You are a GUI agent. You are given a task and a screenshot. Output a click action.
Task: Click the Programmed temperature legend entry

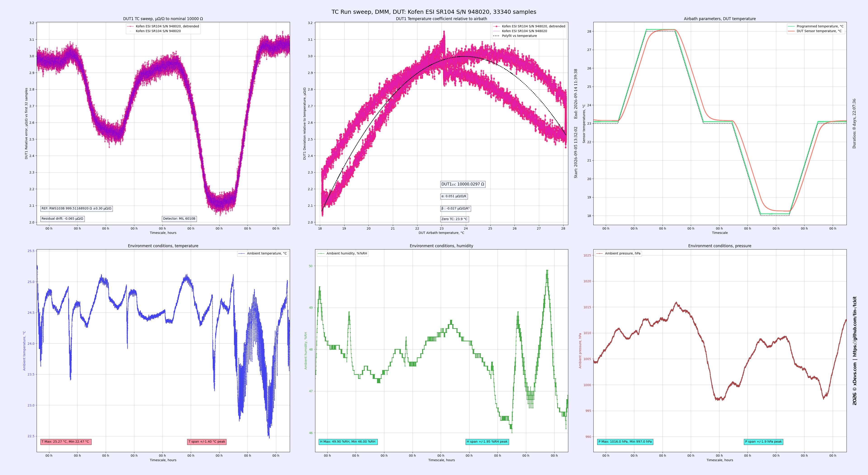click(815, 26)
